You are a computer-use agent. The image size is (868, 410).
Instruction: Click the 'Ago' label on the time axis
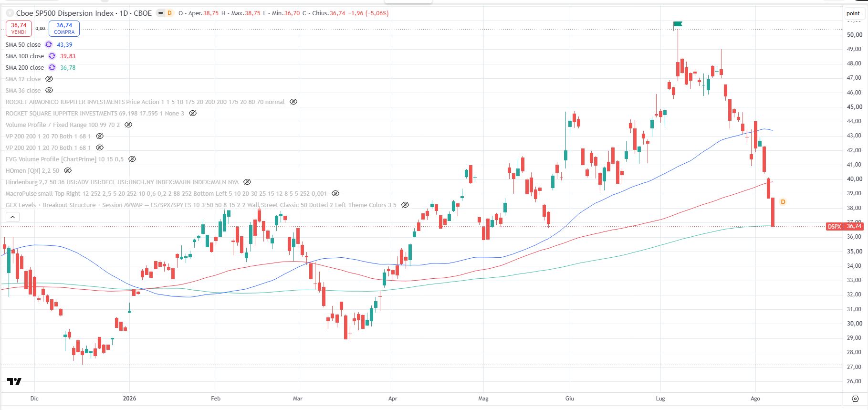pyautogui.click(x=755, y=398)
